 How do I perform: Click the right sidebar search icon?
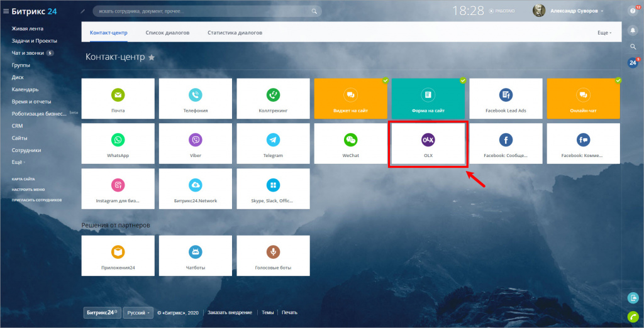[633, 46]
